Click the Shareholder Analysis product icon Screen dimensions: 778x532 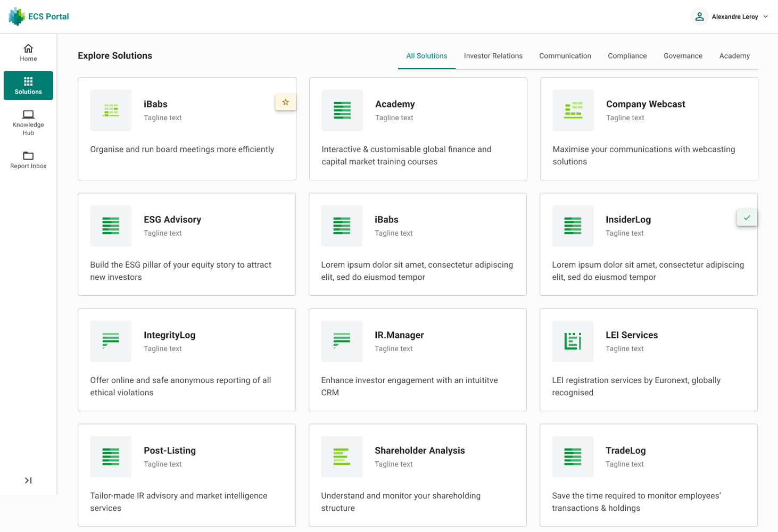point(342,456)
